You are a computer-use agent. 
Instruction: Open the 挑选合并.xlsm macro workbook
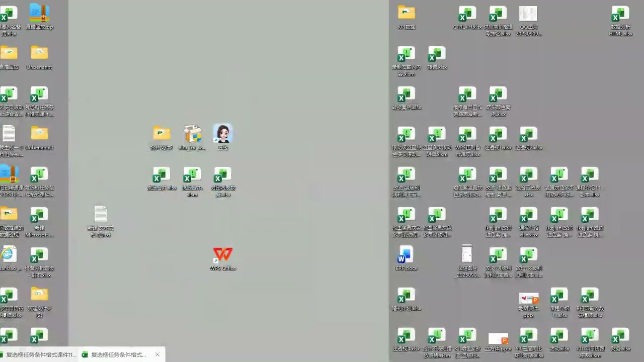click(x=192, y=182)
